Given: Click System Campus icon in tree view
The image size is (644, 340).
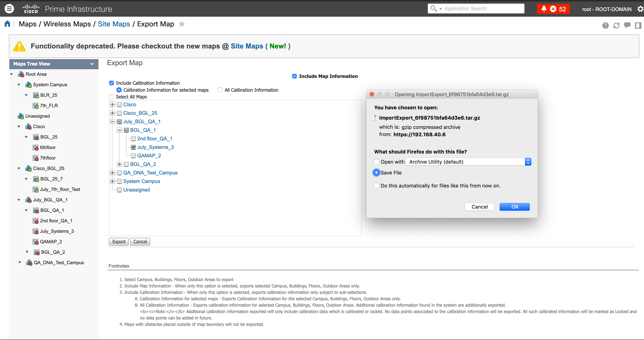Looking at the screenshot, I should coord(28,85).
